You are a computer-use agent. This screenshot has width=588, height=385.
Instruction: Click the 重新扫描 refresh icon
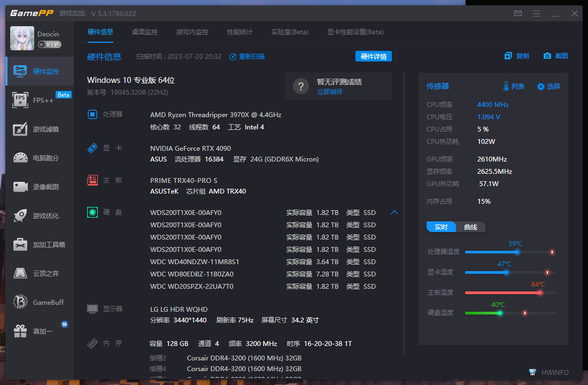(233, 57)
